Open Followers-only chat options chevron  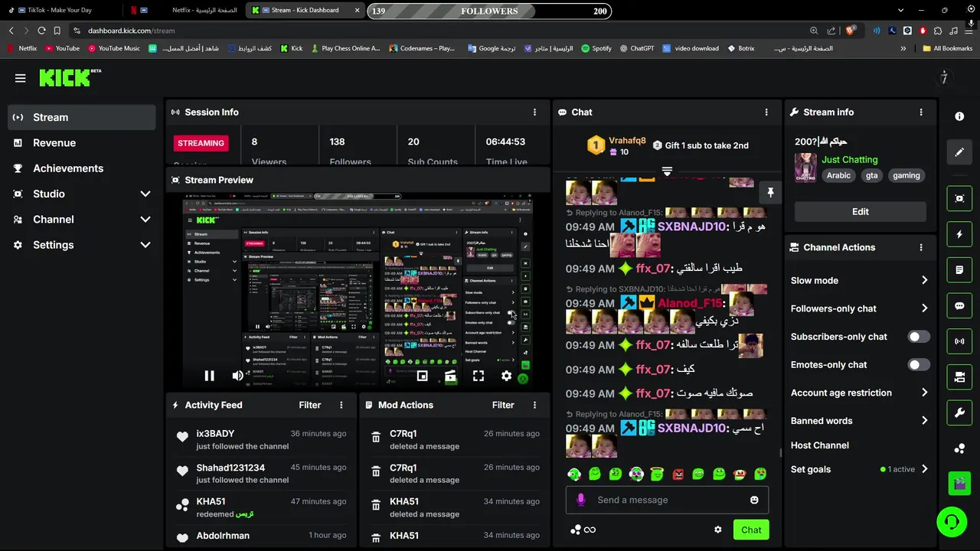pos(924,308)
